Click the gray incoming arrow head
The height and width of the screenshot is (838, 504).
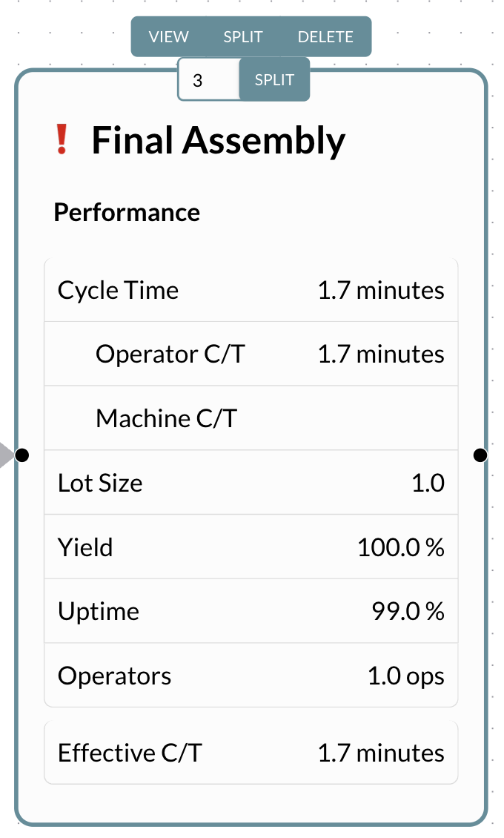(x=6, y=455)
